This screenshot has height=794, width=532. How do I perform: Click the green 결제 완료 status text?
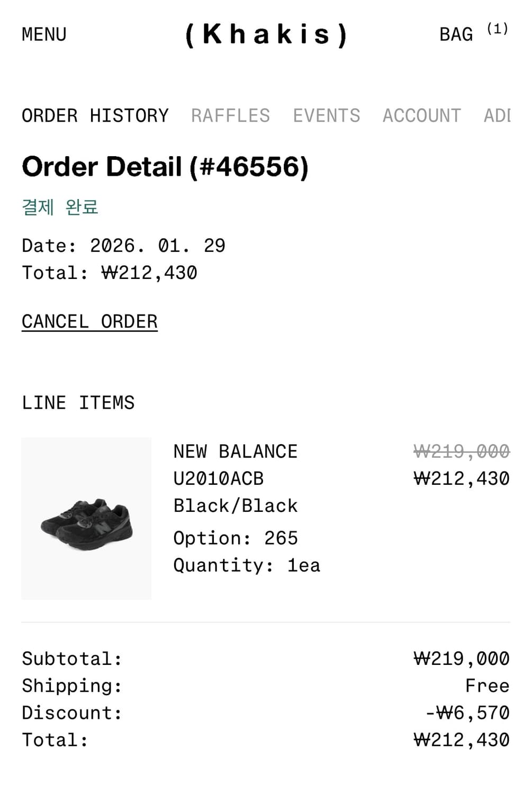[60, 206]
